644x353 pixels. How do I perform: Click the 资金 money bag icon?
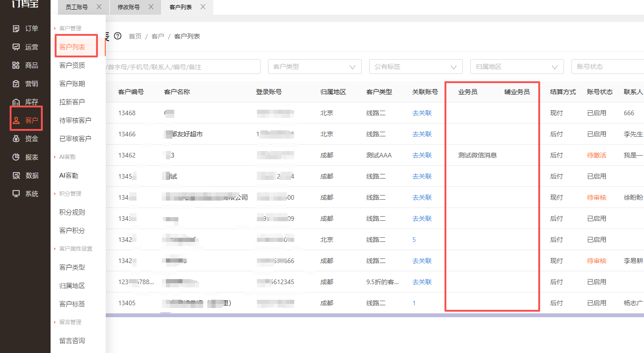pyautogui.click(x=16, y=139)
